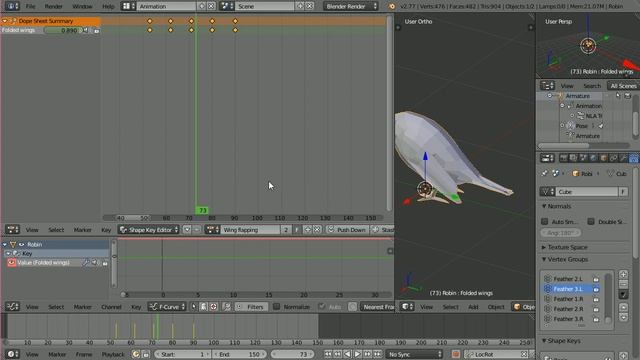Screen dimensions: 640x360
Task: Open Timeline editor type selector
Action: click(12, 354)
